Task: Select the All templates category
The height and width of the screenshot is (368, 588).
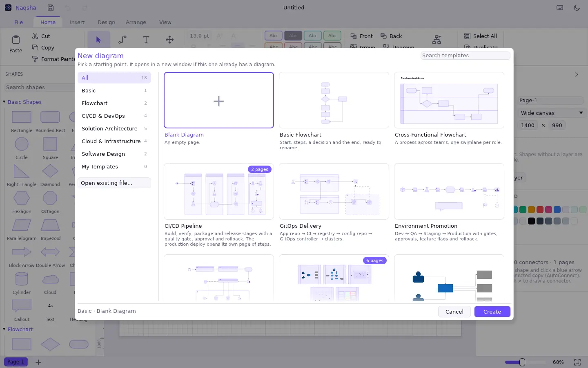Action: click(x=114, y=78)
